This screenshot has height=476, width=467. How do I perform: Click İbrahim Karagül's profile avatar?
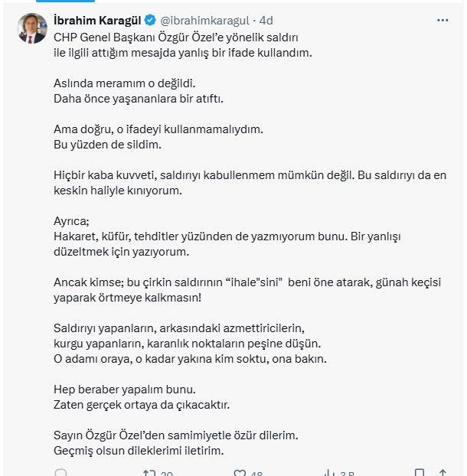tap(31, 30)
